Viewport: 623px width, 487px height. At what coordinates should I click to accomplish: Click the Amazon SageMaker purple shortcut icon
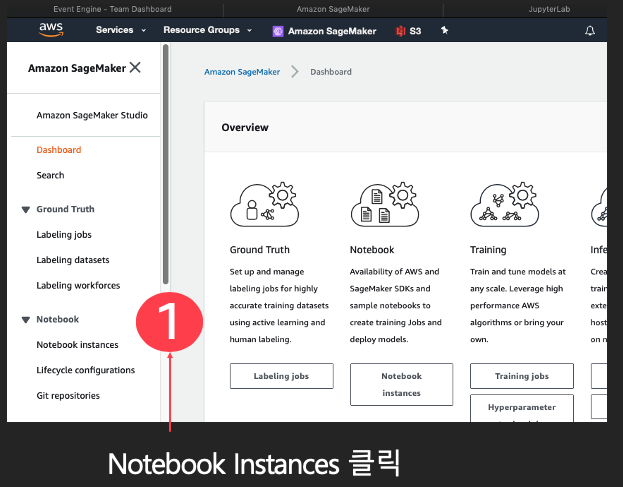coord(278,31)
